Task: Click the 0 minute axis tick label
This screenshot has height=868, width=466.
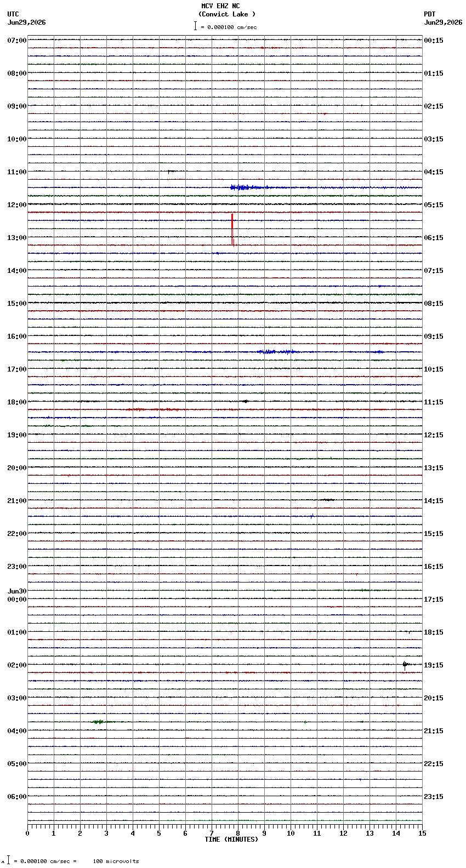Action: tap(27, 833)
